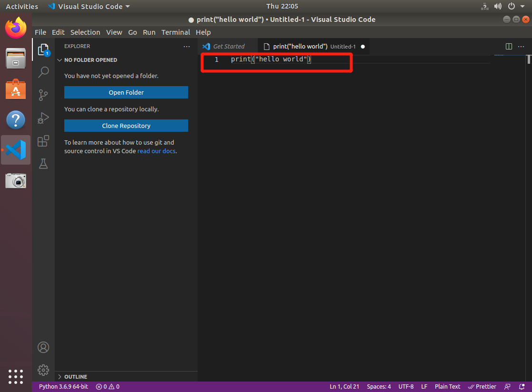Click the Open Folder button

(x=126, y=92)
